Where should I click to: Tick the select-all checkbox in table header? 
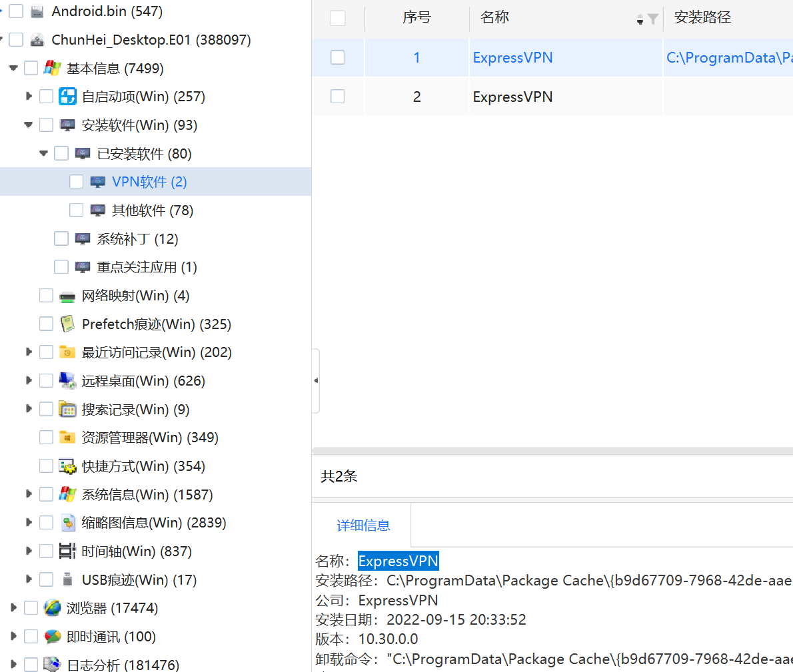click(x=337, y=18)
